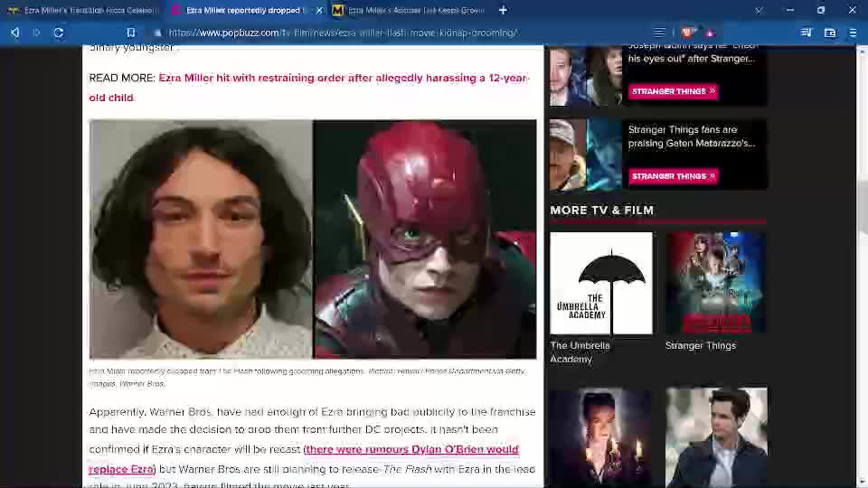Screen dimensions: 868x488
Task: Click the 'MORE TV & FILM' heading
Action: [x=602, y=211]
